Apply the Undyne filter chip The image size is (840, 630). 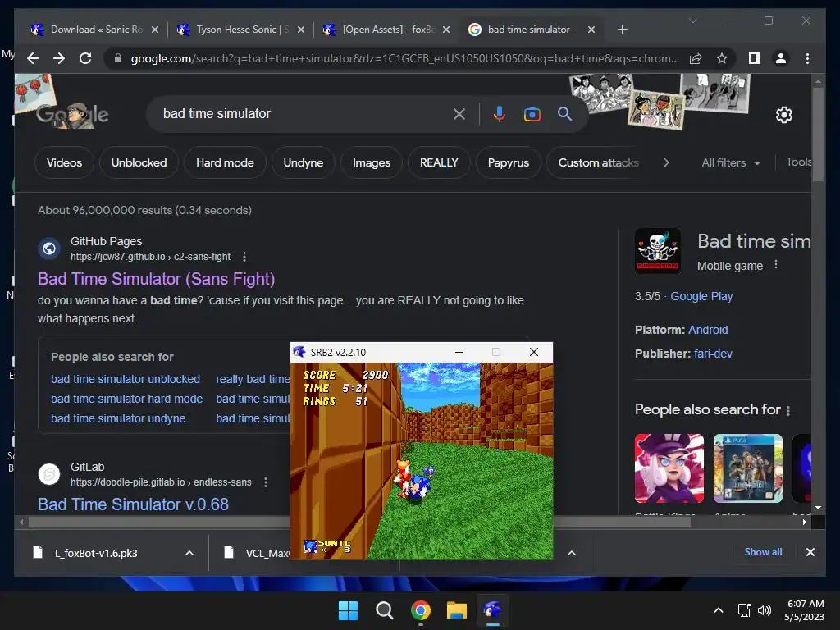(x=304, y=162)
